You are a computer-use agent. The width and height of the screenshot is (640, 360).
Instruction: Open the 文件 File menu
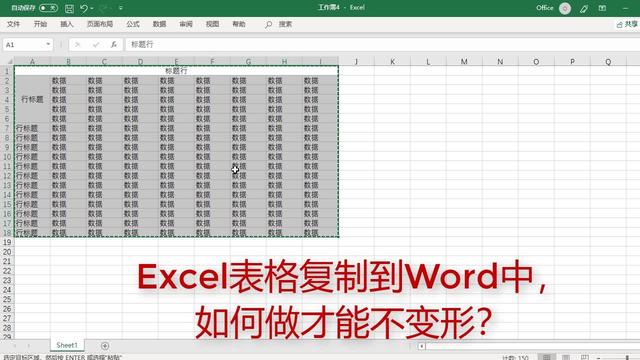[x=13, y=24]
